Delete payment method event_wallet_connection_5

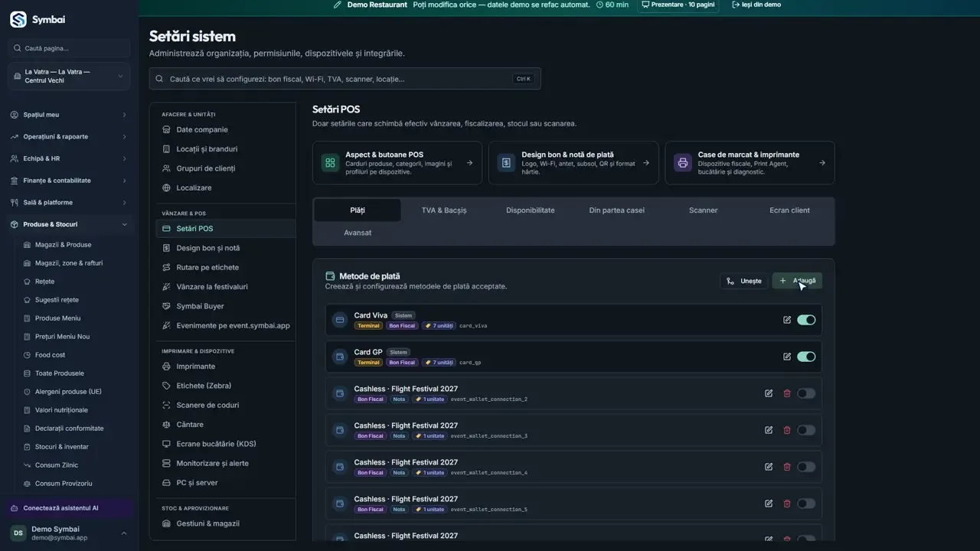click(787, 504)
